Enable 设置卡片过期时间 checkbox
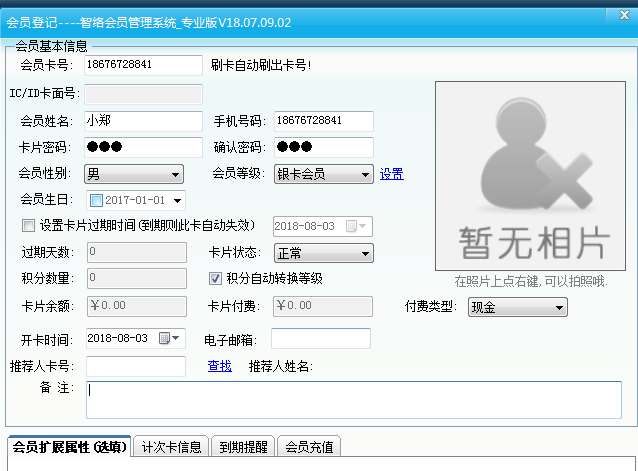Viewport: 638px width, 471px height. [28, 226]
